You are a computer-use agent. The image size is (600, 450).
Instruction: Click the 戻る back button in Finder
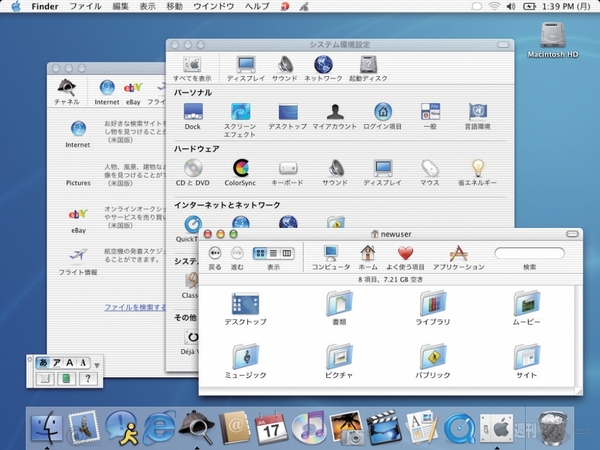pos(215,254)
